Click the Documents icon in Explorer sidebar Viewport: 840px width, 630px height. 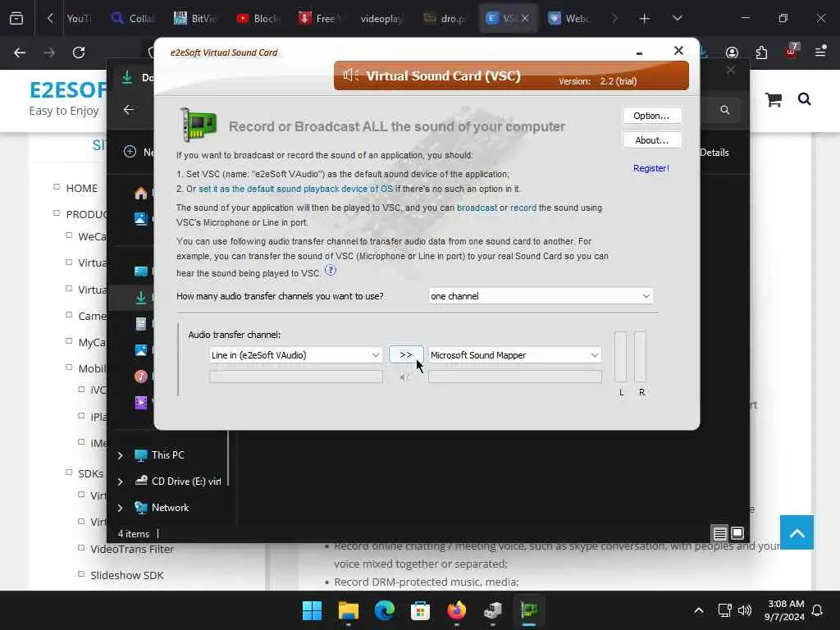(141, 323)
